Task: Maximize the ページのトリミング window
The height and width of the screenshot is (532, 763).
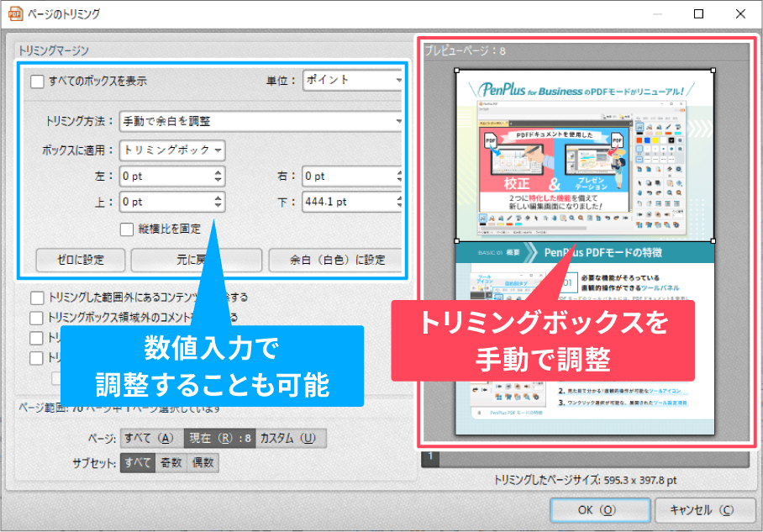Action: pos(699,13)
